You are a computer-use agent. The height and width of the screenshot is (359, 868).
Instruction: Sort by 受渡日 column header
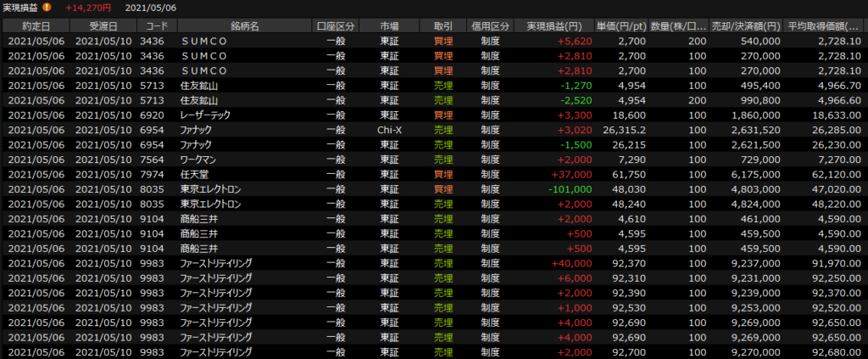pos(102,25)
